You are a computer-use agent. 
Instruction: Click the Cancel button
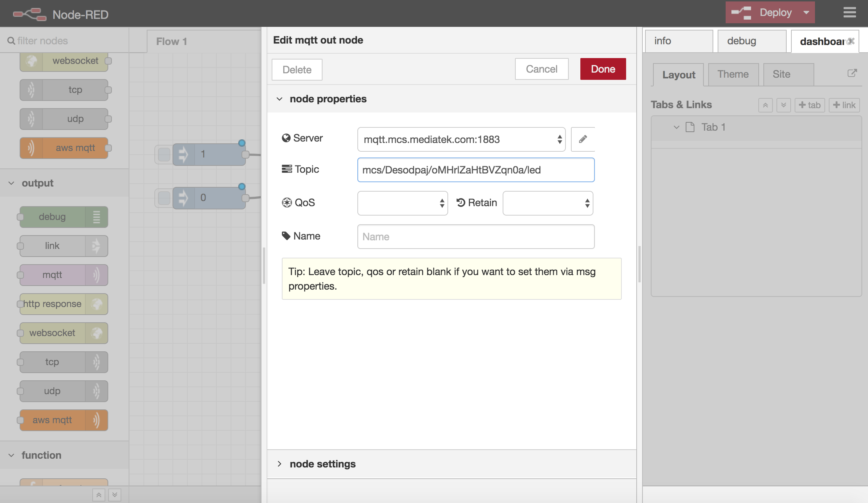542,69
